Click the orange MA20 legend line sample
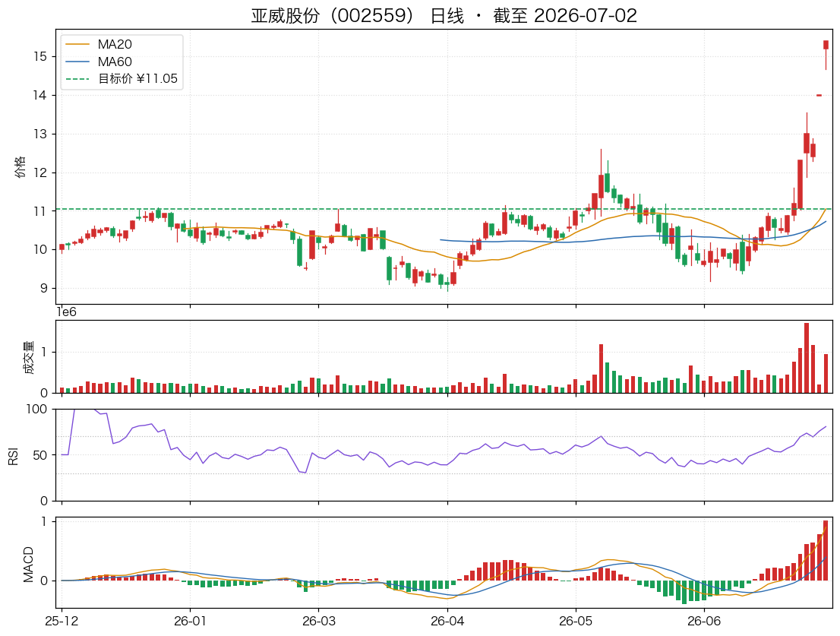Screen dimensions: 840x636 click(x=77, y=45)
